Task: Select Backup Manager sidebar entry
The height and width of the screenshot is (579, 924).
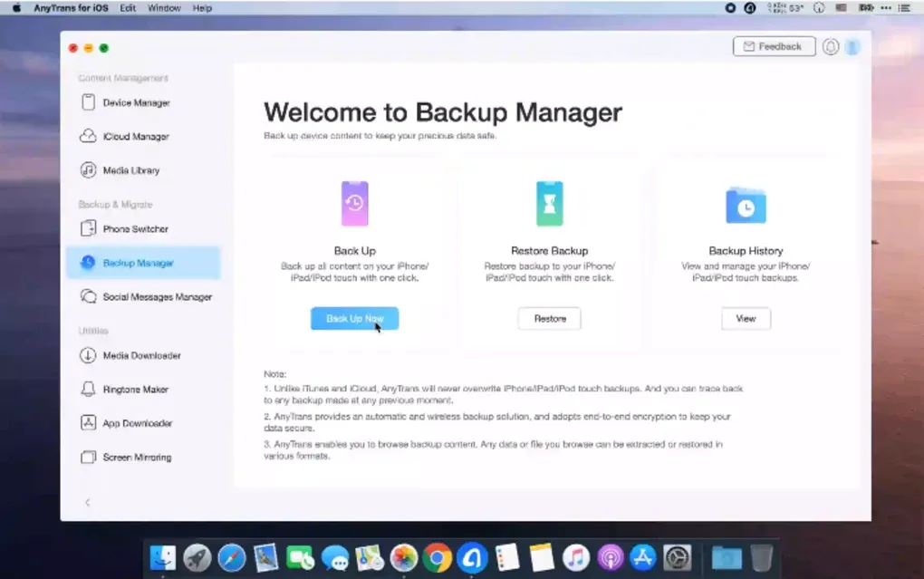Action: click(142, 263)
